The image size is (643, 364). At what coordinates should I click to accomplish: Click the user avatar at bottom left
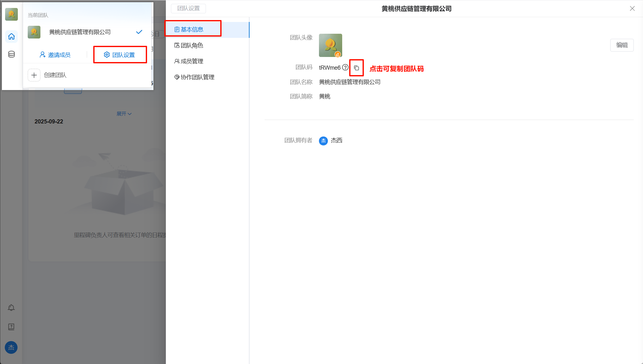pos(11,347)
